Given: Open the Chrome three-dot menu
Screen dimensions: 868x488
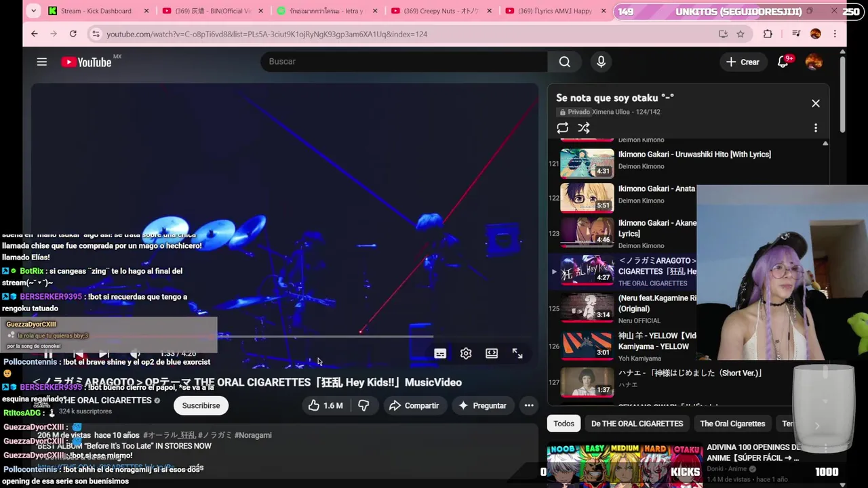Looking at the screenshot, I should [835, 34].
